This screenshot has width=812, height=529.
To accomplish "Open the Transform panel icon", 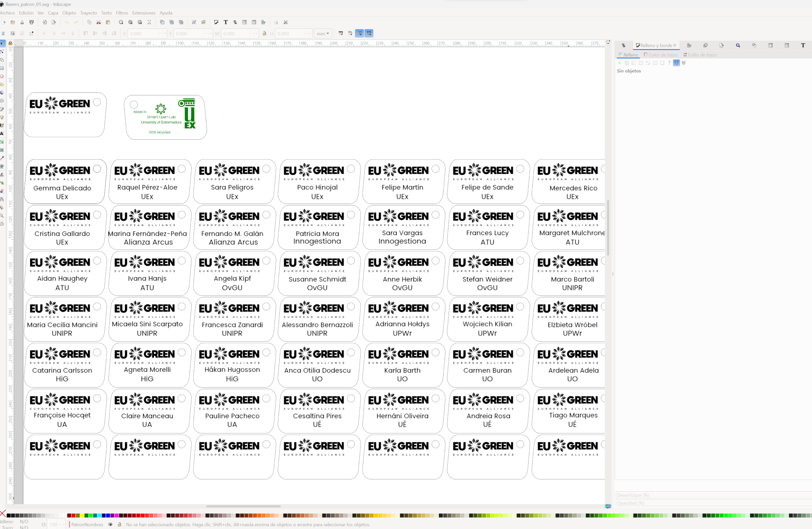I will pos(754,46).
